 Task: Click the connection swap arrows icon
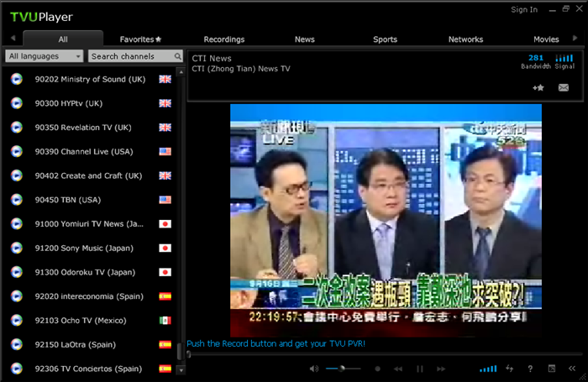point(509,369)
